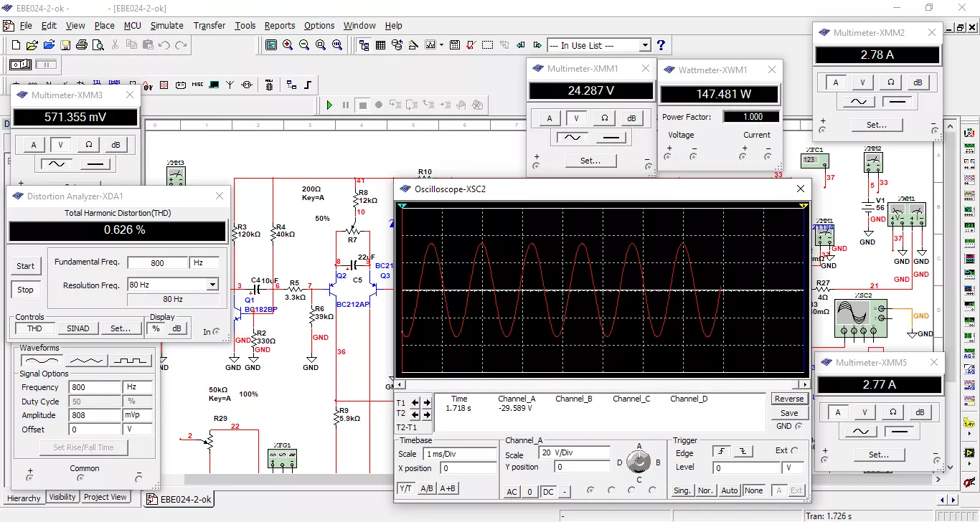Select Ω mode on Multimeter-XMM1
Viewport: 980px width, 522px height.
[x=604, y=119]
